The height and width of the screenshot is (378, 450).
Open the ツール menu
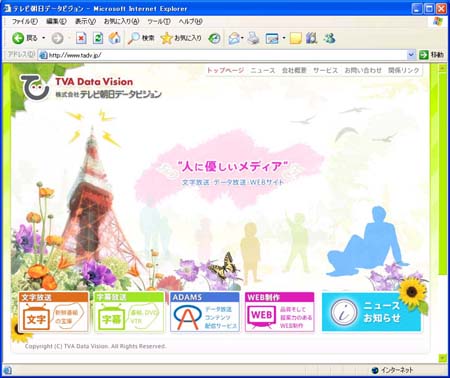159,21
